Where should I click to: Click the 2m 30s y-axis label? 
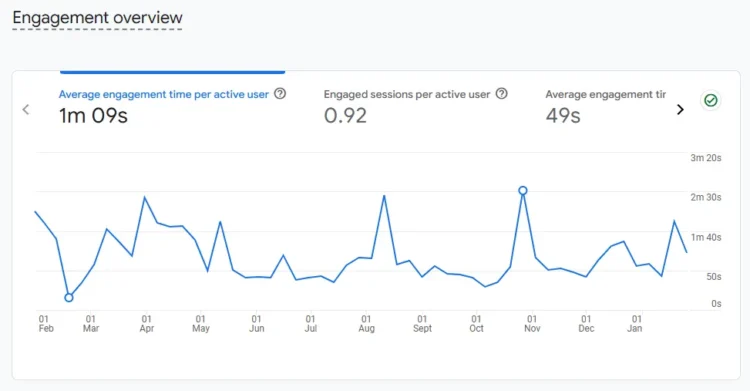[706, 197]
